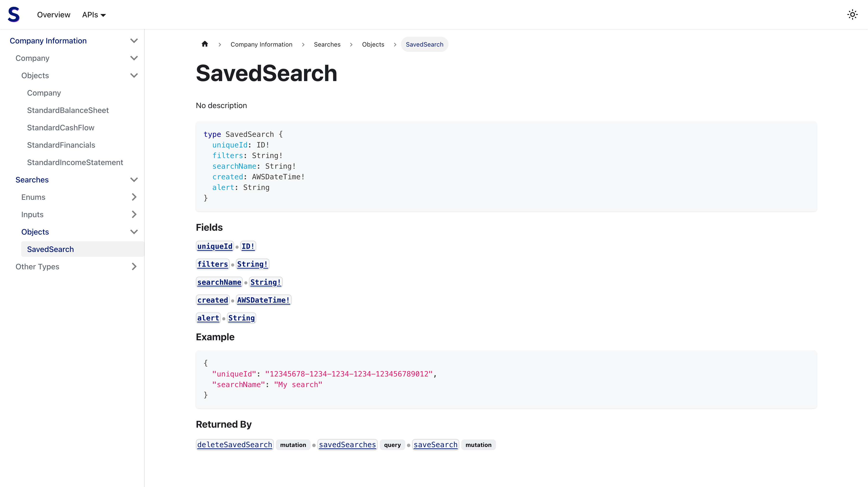This screenshot has width=868, height=487.
Task: Open the saveSearch mutation link
Action: click(x=435, y=445)
